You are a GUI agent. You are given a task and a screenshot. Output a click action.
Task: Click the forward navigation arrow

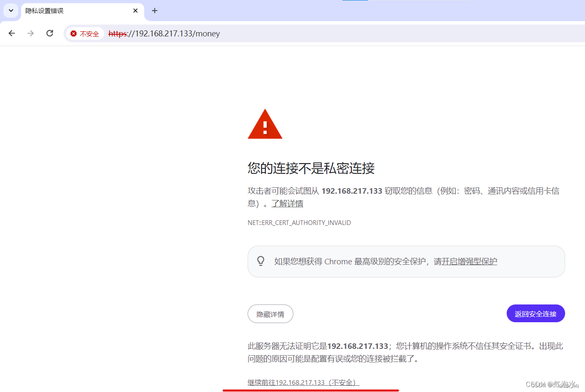[30, 33]
